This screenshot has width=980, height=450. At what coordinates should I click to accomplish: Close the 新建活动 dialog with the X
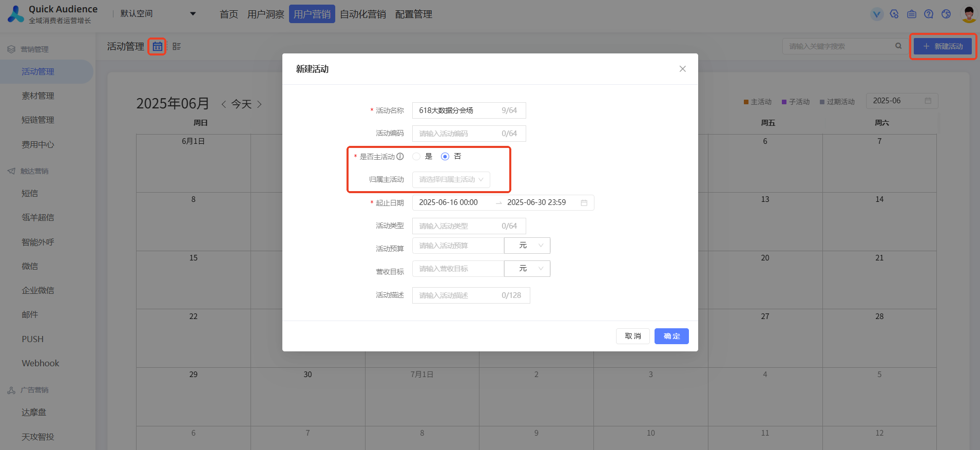tap(682, 69)
